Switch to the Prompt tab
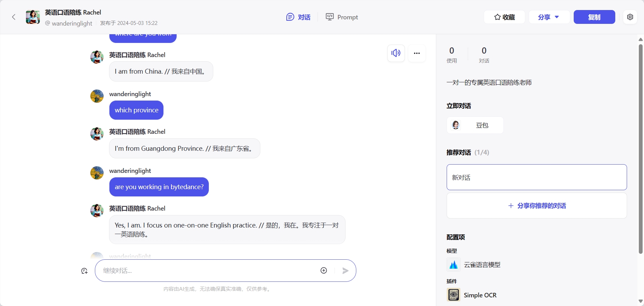 click(342, 17)
